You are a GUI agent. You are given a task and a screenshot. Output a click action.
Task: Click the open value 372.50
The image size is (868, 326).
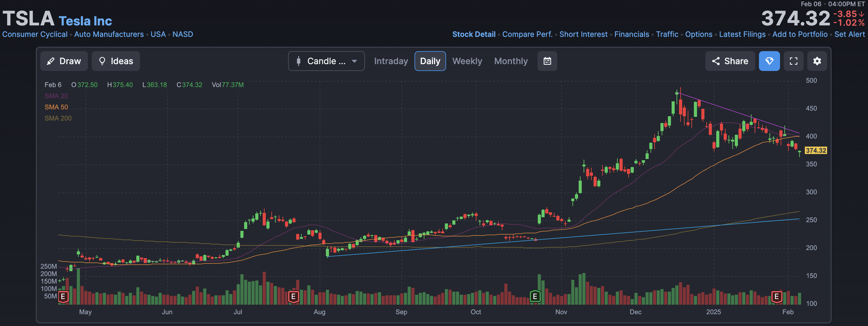tap(87, 85)
